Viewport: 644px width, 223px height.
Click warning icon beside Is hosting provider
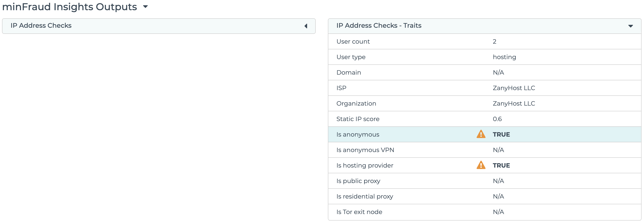pos(481,165)
